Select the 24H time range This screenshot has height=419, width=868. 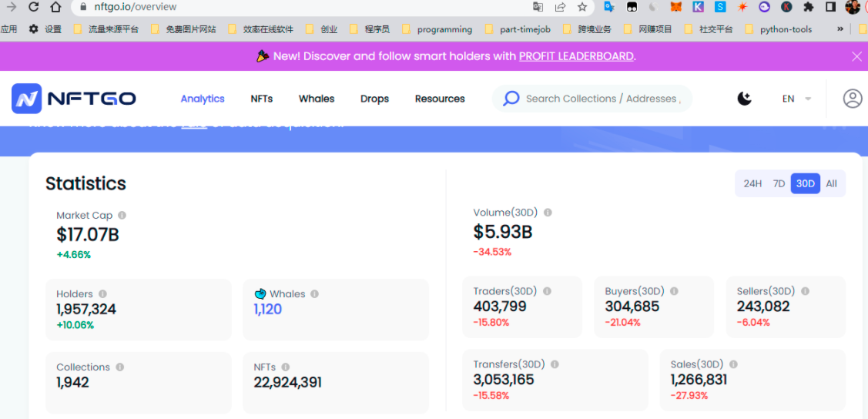752,183
